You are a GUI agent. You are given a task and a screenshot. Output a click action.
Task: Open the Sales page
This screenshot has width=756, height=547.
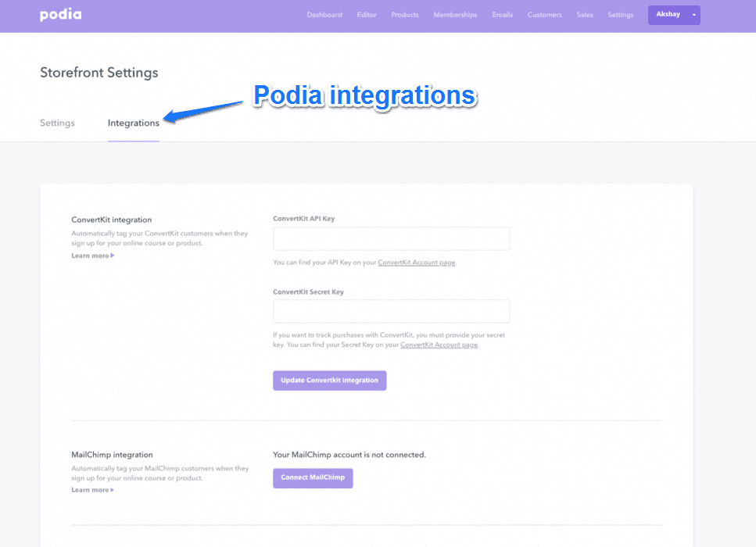(585, 15)
